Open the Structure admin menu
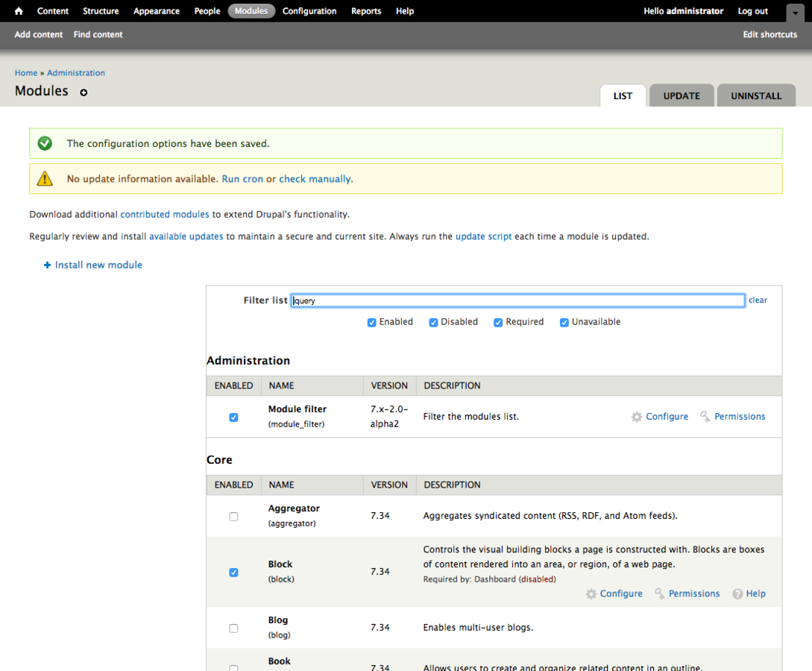Image resolution: width=812 pixels, height=671 pixels. coord(101,11)
